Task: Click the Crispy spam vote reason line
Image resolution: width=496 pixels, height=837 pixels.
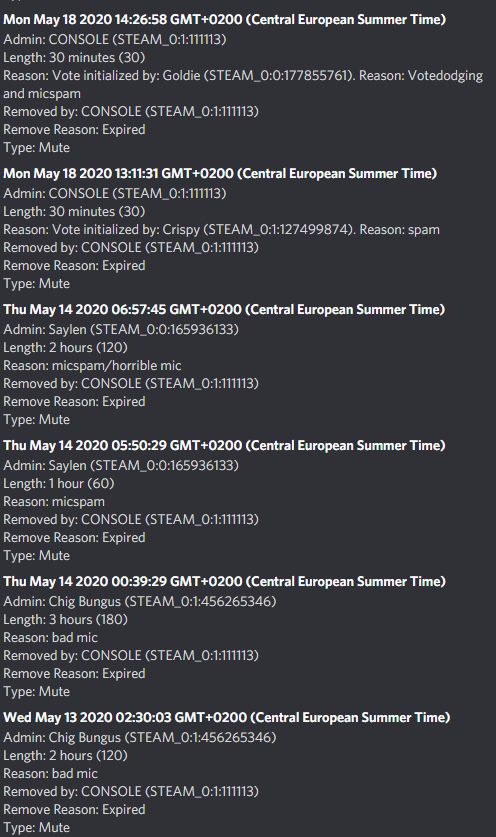Action: click(x=222, y=230)
